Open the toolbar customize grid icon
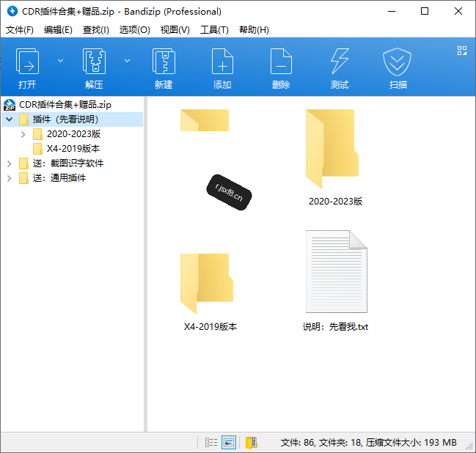 [x=462, y=51]
